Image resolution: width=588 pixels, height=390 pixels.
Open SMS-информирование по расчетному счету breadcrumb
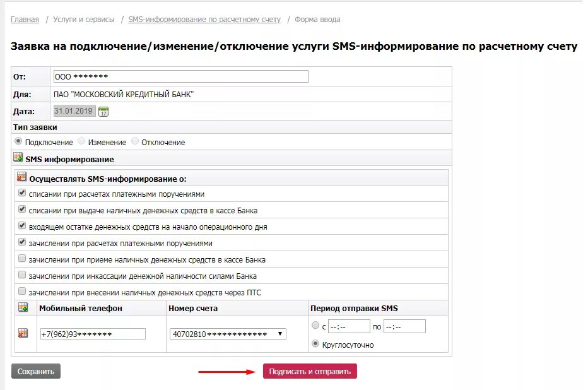point(204,20)
